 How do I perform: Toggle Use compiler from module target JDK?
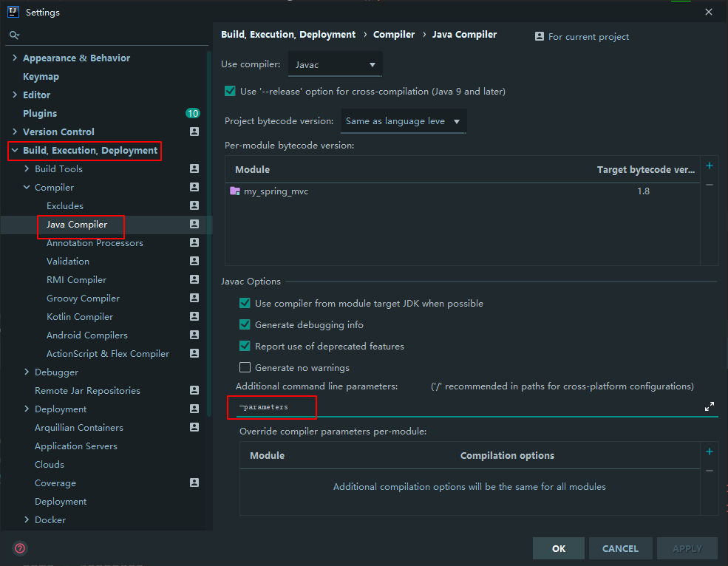(245, 303)
